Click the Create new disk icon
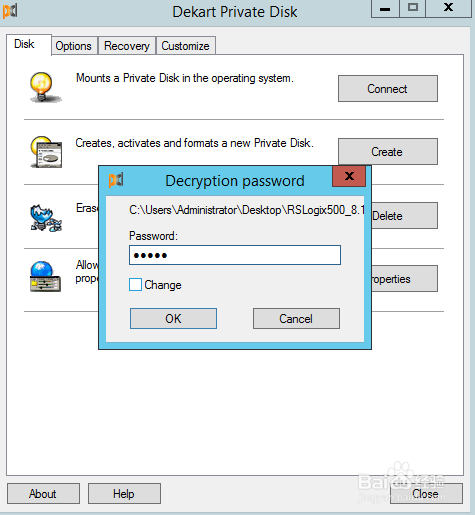 click(46, 152)
